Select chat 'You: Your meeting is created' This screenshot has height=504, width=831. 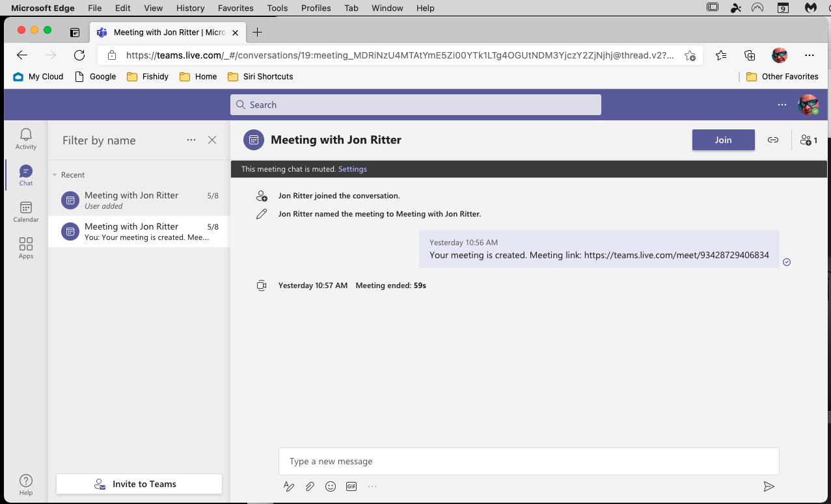click(139, 232)
